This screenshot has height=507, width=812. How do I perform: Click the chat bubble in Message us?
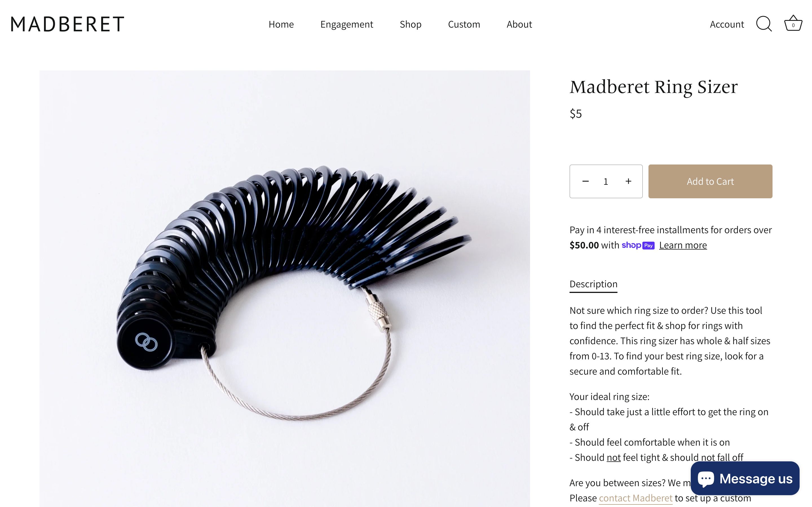point(706,479)
